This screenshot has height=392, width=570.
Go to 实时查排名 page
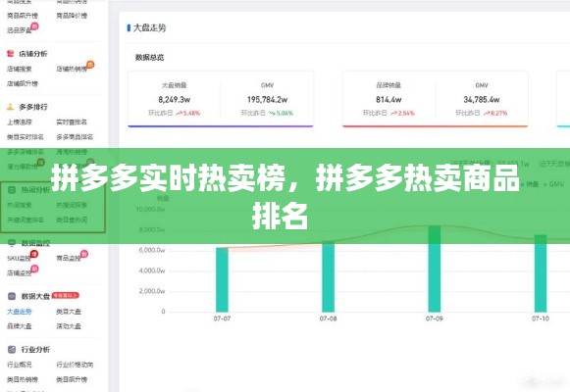pyautogui.click(x=72, y=122)
